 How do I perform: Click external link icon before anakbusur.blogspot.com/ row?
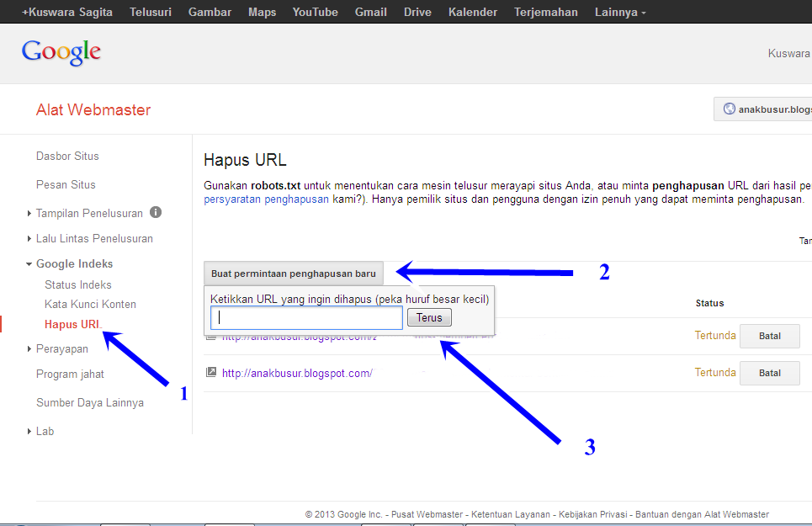pos(210,372)
